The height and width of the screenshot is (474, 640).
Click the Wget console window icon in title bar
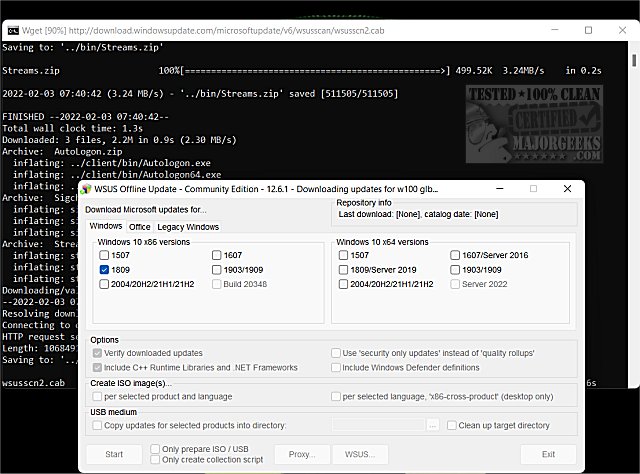pos(13,31)
